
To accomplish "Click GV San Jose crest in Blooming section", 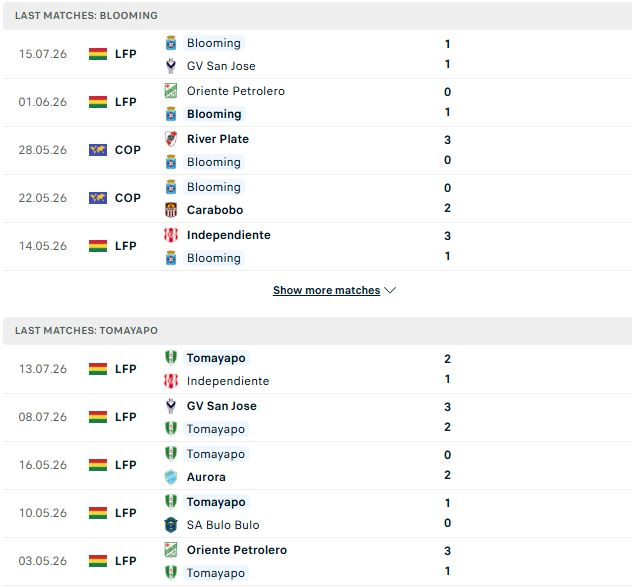I will click(x=171, y=66).
